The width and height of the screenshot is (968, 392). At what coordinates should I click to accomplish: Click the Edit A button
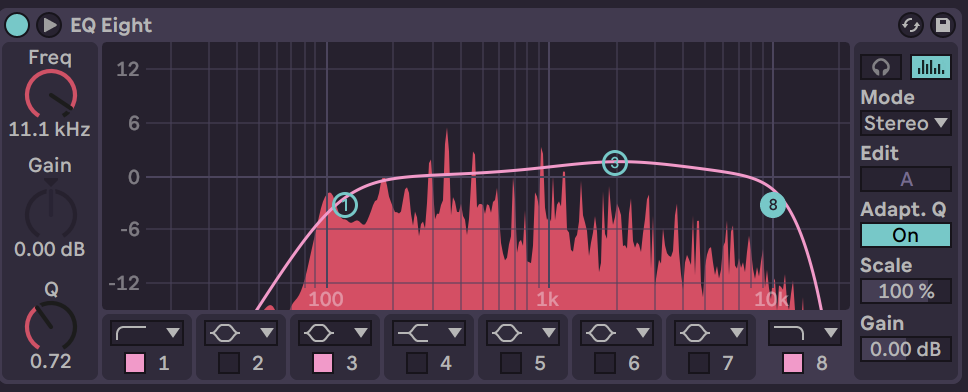pos(906,179)
